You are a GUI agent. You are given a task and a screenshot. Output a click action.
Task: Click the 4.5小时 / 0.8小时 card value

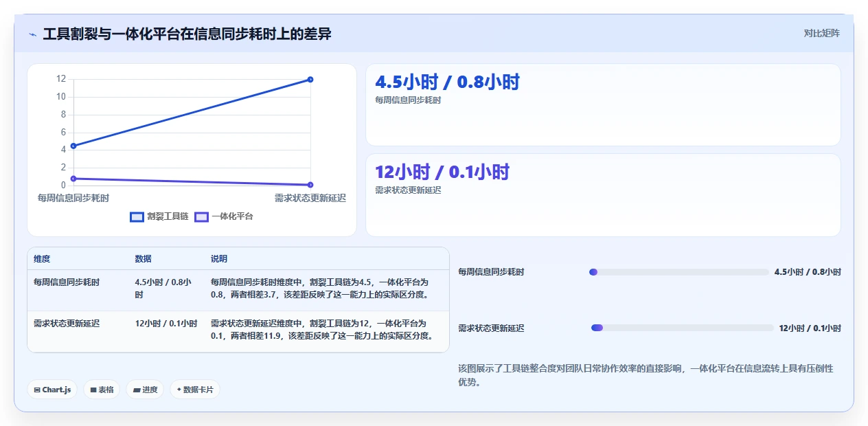click(x=447, y=82)
